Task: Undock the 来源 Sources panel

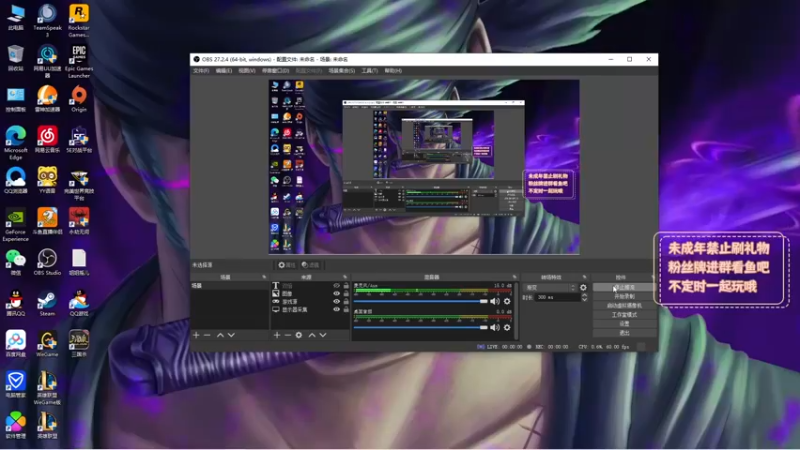Action: 345,277
